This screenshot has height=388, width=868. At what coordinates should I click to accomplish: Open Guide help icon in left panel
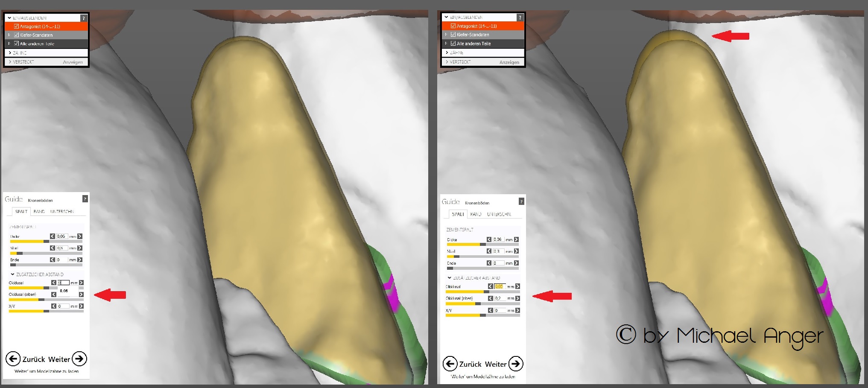85,199
